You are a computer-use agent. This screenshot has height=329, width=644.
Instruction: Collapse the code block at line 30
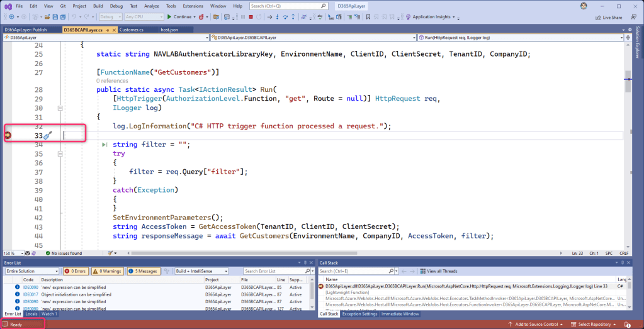click(60, 108)
